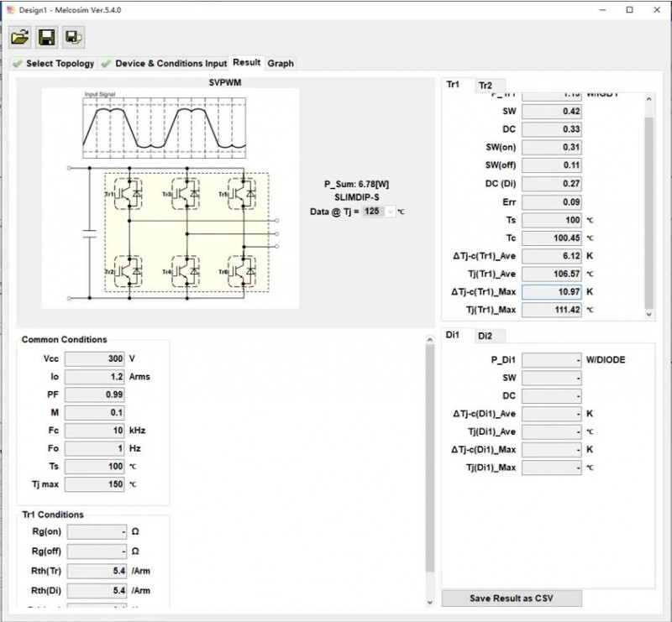Open the Select Topology tab

(60, 64)
